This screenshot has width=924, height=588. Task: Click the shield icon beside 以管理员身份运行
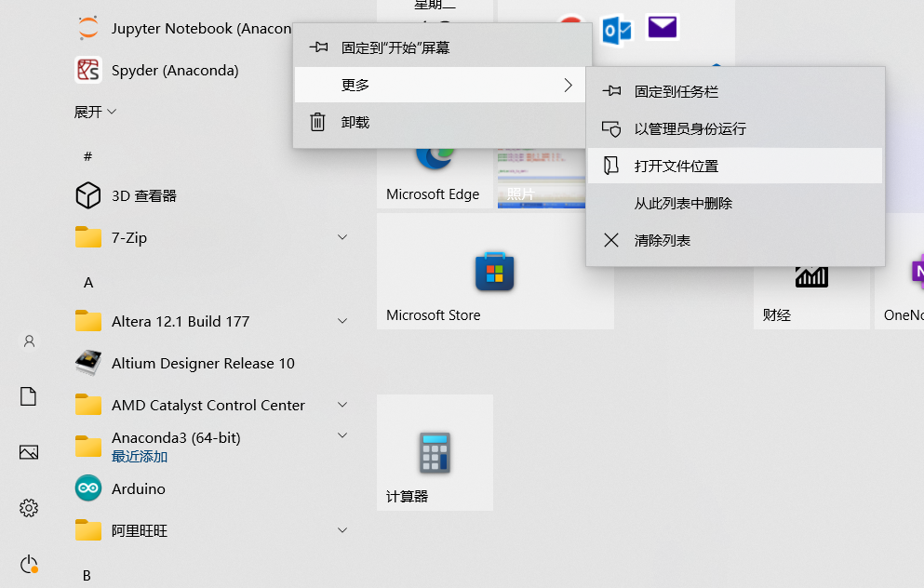(x=611, y=128)
